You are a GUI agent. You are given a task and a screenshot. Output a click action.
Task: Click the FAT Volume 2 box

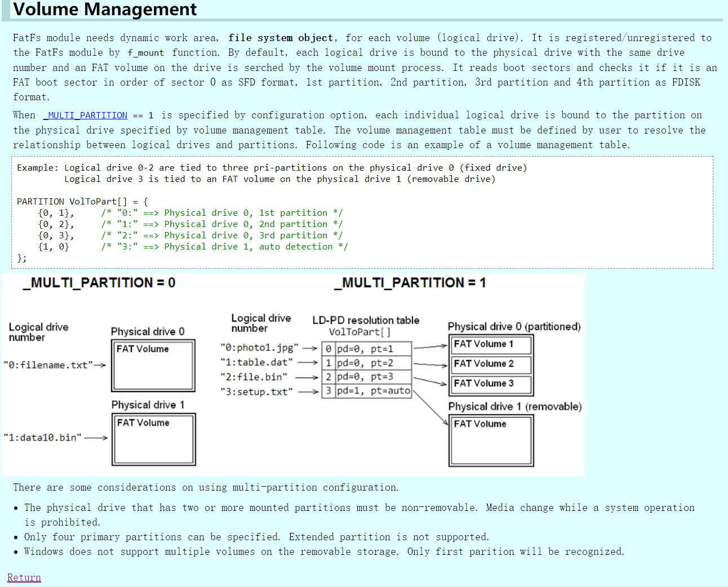click(490, 364)
